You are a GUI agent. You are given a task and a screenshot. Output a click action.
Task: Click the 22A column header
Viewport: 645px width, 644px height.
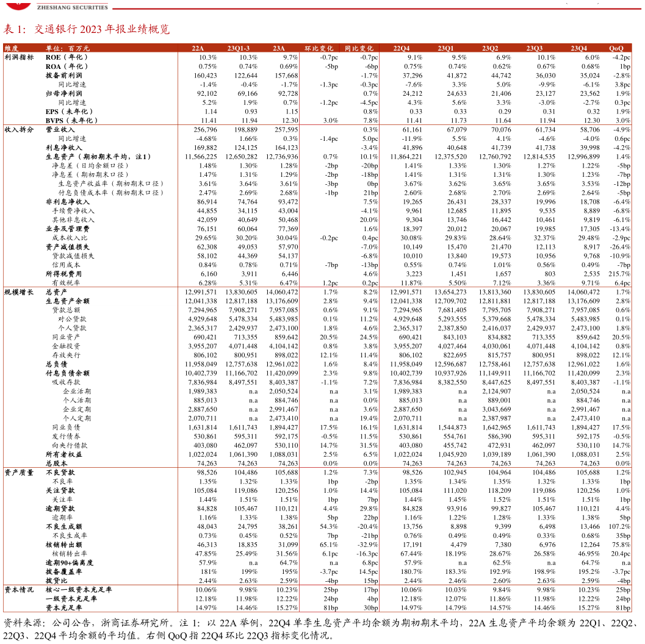(198, 49)
